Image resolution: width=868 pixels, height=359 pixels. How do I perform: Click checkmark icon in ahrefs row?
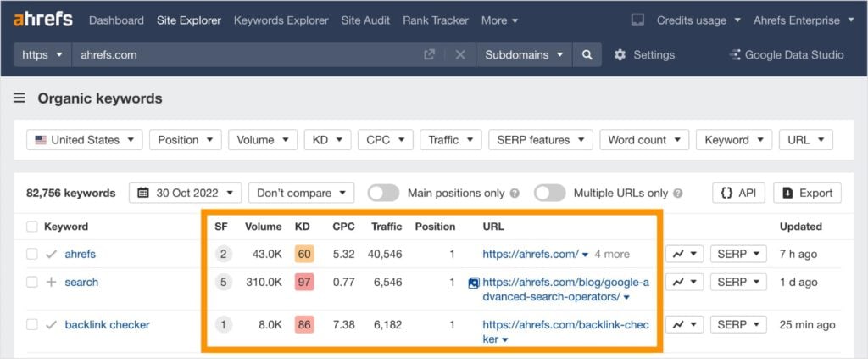52,255
